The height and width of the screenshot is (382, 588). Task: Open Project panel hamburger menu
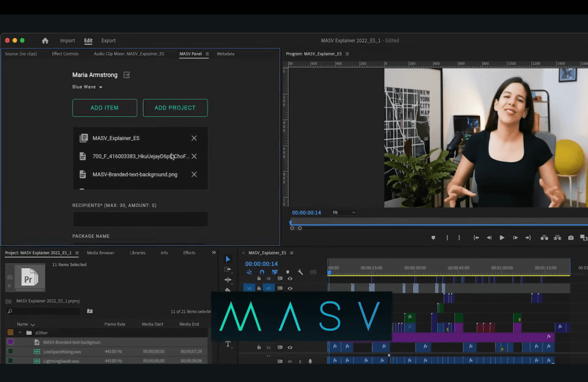point(77,253)
